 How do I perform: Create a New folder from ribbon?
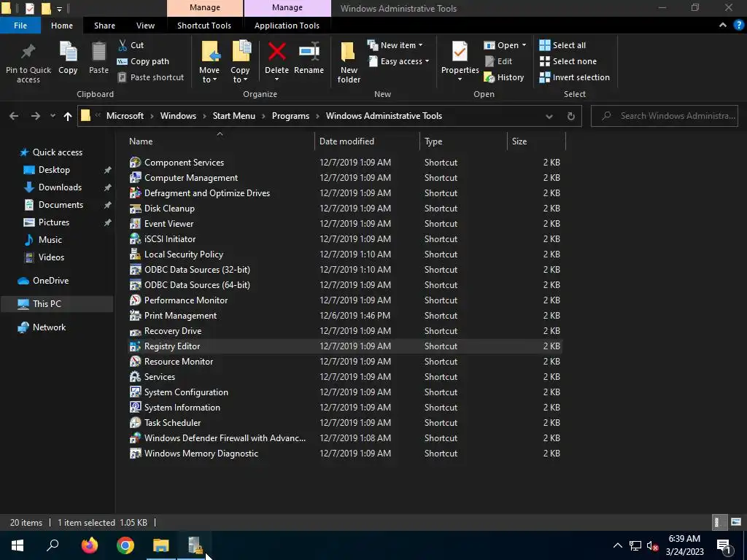(349, 61)
